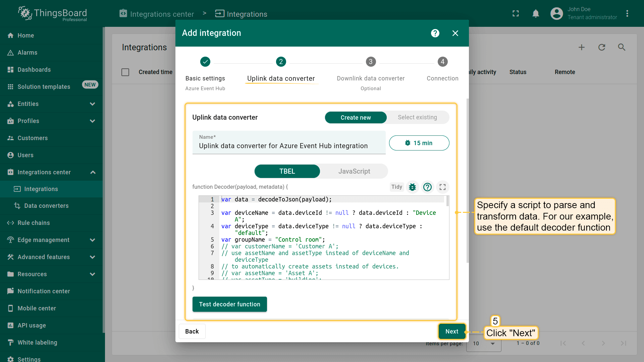
Task: Open Data converters in sidebar
Action: click(46, 206)
